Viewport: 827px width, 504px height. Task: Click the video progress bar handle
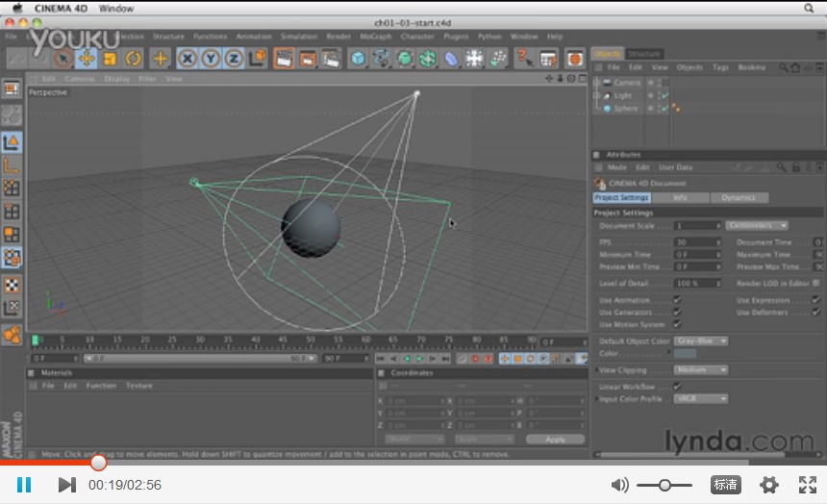click(97, 463)
